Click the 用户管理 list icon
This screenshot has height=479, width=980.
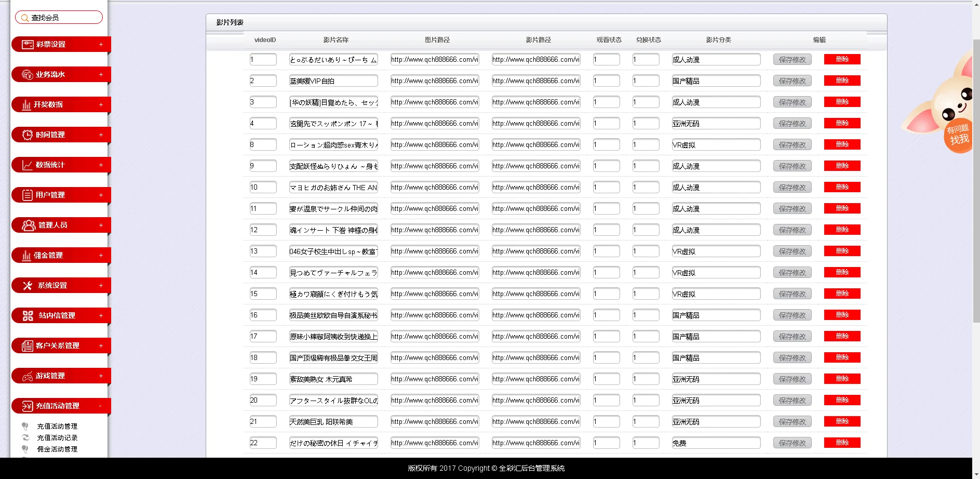point(28,195)
